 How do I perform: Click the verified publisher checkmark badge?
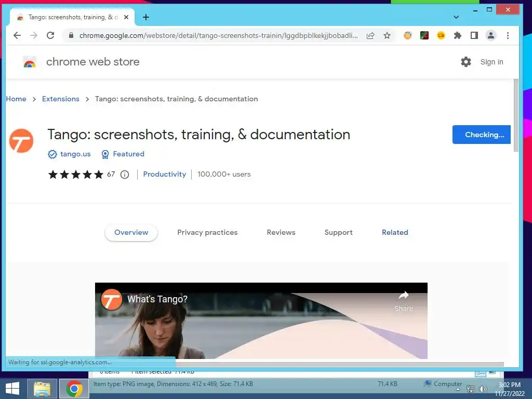point(52,154)
